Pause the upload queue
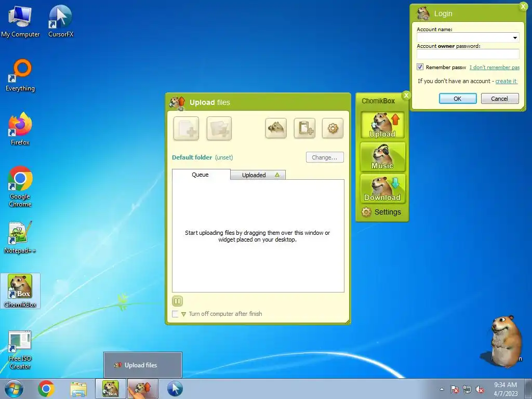This screenshot has width=532, height=399. tap(177, 301)
